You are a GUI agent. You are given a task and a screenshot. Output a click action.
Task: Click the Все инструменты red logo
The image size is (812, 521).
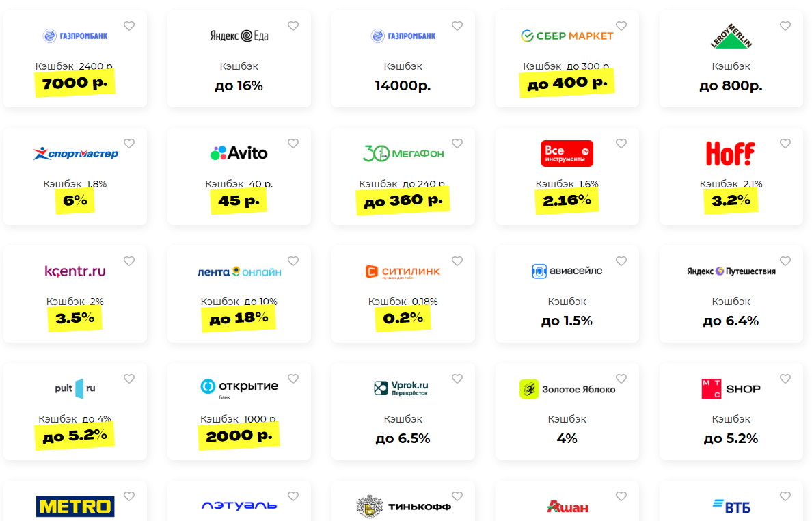click(x=567, y=153)
